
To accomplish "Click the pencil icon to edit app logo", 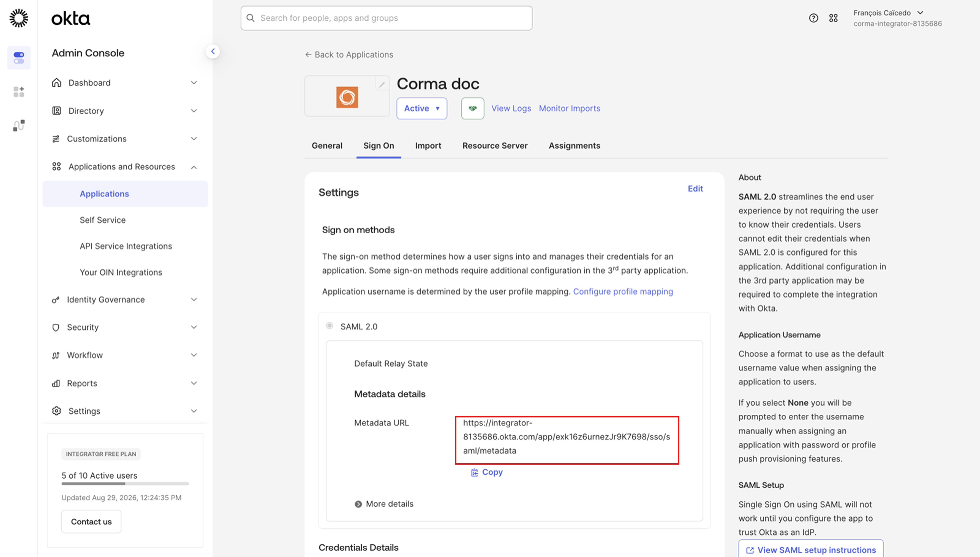I will click(381, 85).
